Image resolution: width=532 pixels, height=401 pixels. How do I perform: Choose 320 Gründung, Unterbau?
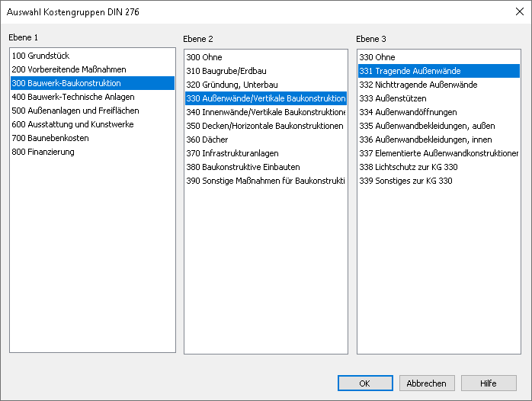point(266,85)
